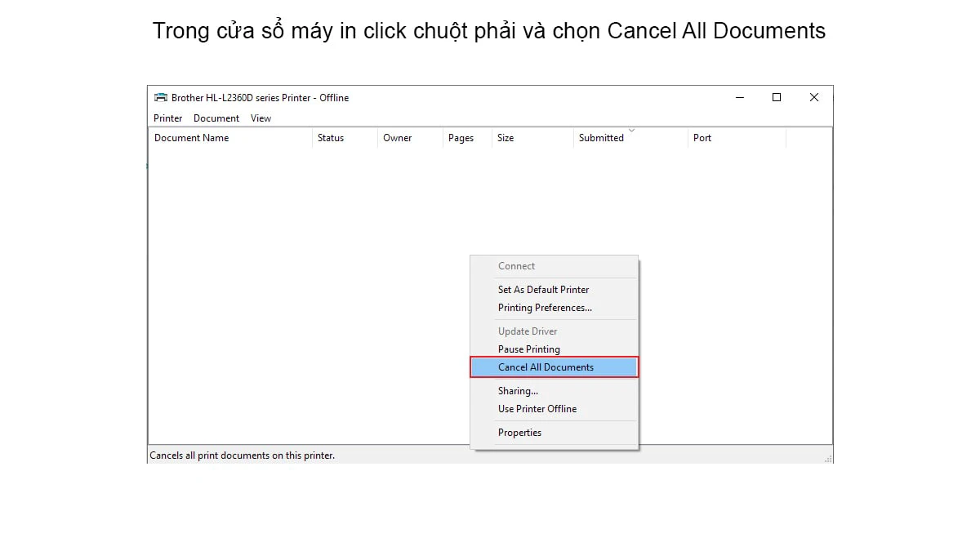Maximize the printer queue window
980x551 pixels.
point(777,97)
